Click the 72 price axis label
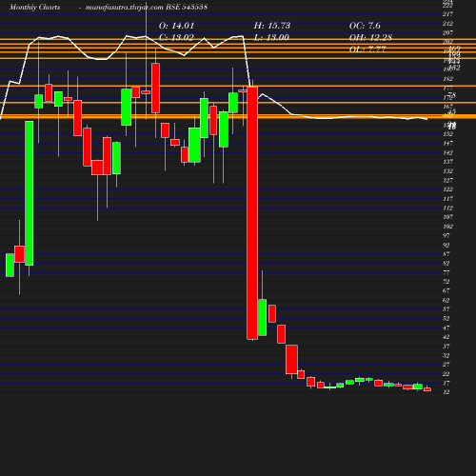This screenshot has height=476, width=476. point(446,282)
